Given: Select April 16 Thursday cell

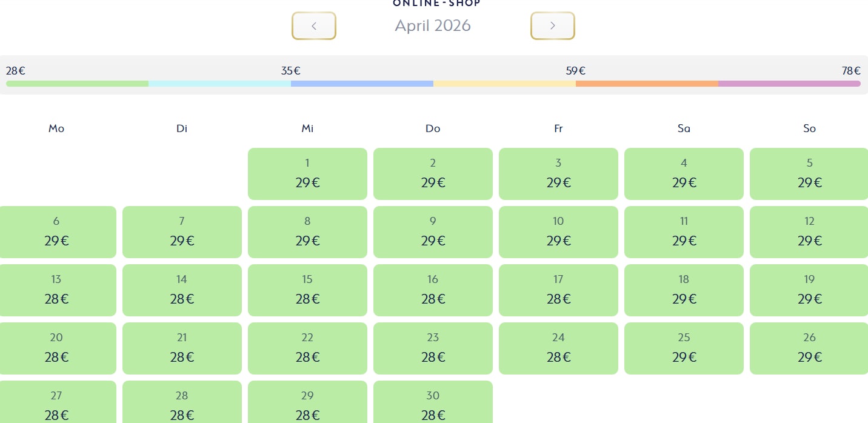Looking at the screenshot, I should click(433, 290).
